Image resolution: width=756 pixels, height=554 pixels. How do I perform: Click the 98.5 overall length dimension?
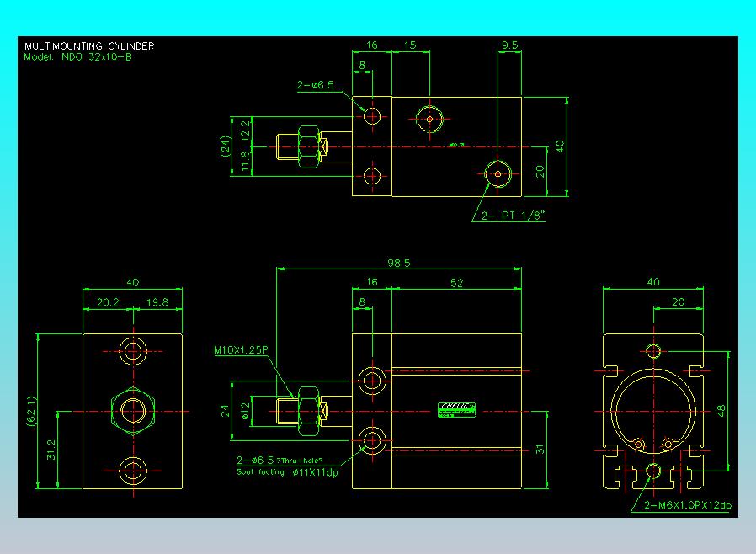coord(399,263)
